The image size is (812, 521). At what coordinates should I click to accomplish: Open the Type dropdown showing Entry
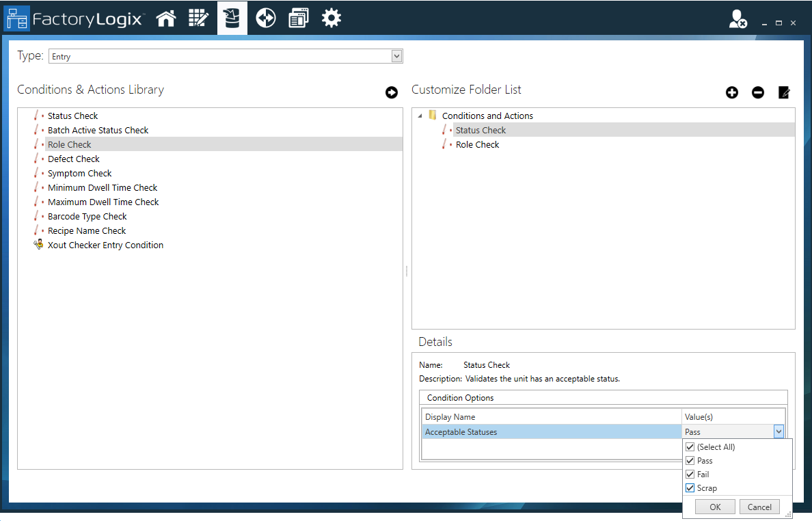pyautogui.click(x=397, y=55)
